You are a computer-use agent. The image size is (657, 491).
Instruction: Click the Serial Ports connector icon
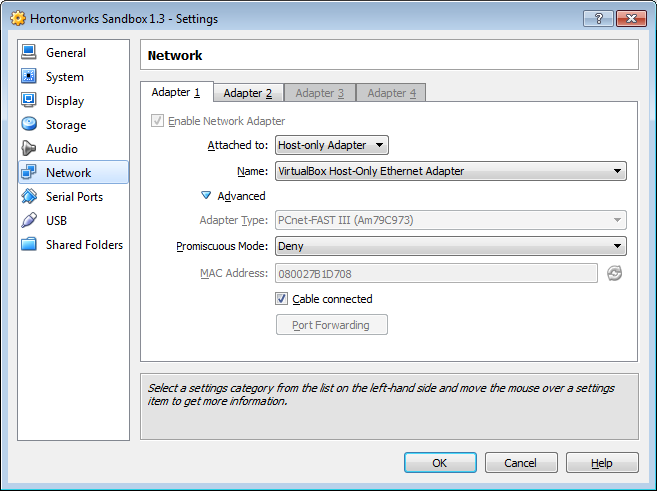[29, 196]
